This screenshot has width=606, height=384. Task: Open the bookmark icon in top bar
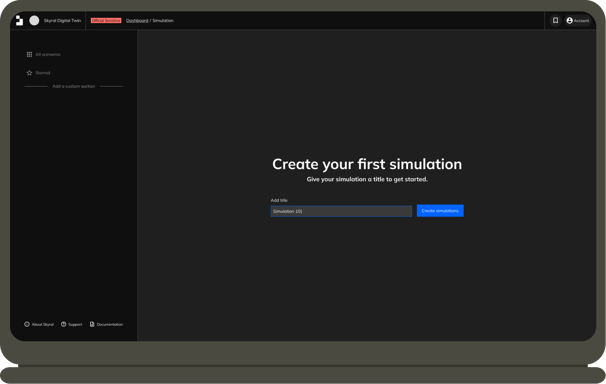tap(555, 20)
